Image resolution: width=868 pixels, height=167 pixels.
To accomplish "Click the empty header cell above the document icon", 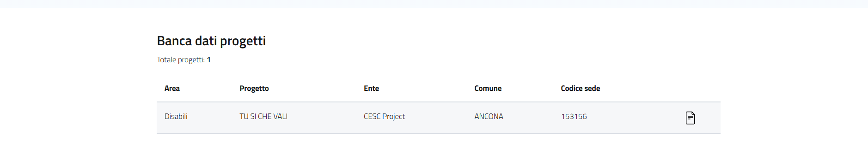I will (x=690, y=88).
